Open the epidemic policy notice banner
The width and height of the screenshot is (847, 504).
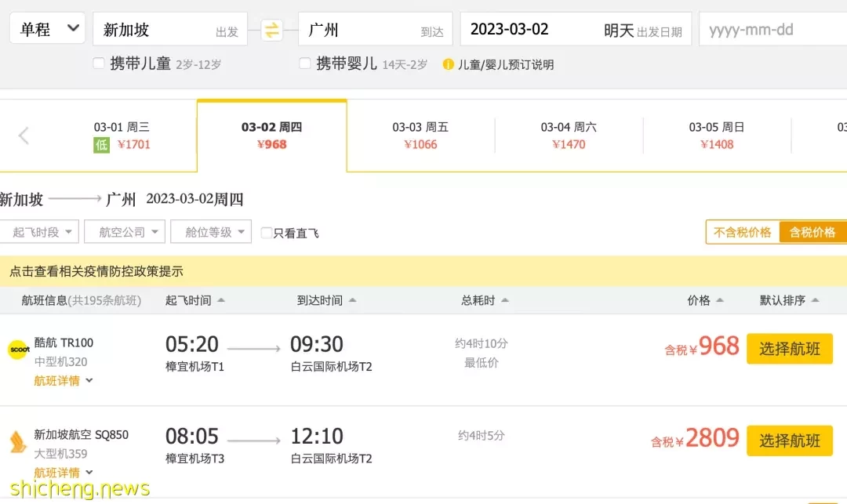point(423,271)
